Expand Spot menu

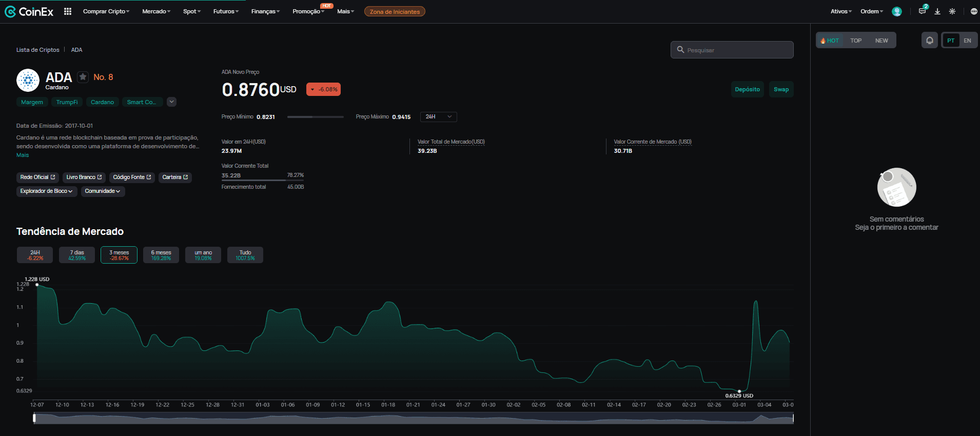(192, 11)
